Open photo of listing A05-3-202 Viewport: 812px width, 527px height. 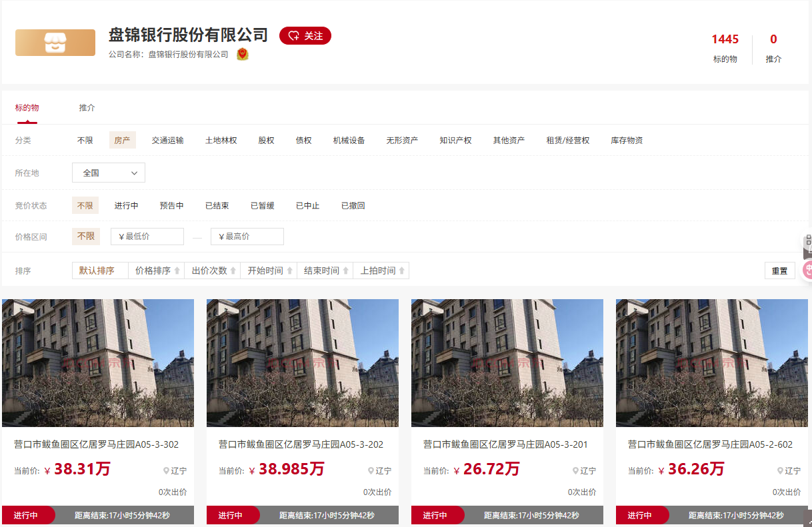[303, 363]
